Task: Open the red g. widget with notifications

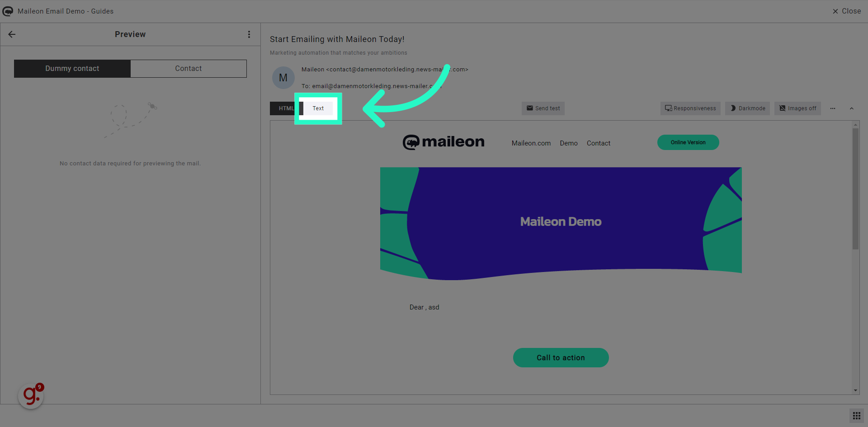Action: pos(31,396)
